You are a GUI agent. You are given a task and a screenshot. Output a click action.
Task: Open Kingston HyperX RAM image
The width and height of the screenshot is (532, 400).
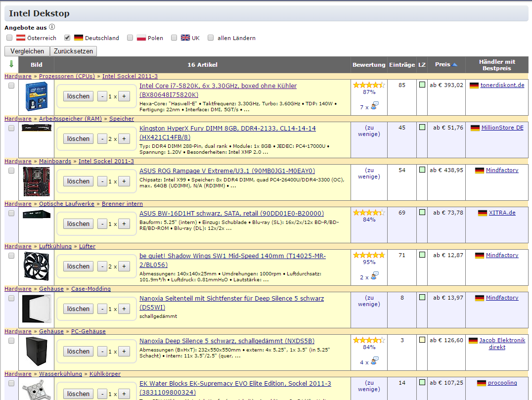(x=36, y=128)
